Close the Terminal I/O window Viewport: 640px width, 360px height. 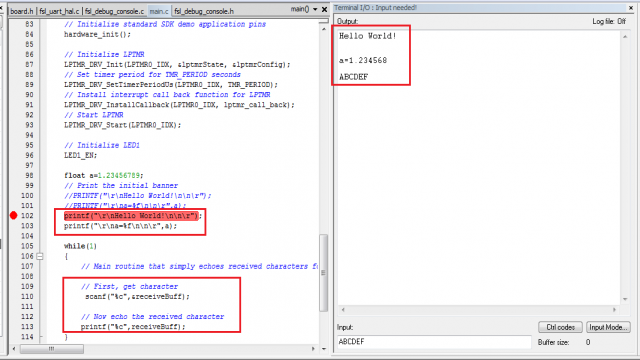[x=631, y=8]
